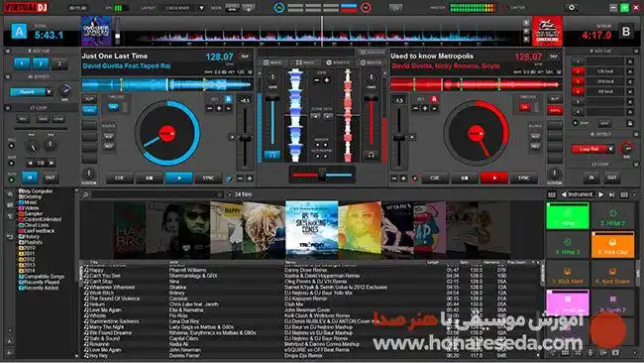Image resolution: width=644 pixels, height=363 pixels.
Task: Click the red key lock icon on deck B
Action: (434, 99)
